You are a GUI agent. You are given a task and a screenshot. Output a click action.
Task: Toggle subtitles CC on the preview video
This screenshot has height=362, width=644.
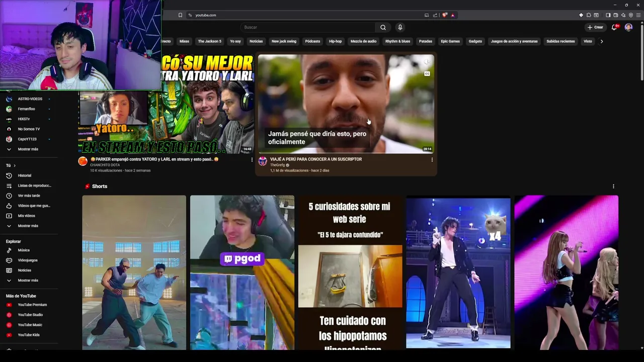coord(427,74)
